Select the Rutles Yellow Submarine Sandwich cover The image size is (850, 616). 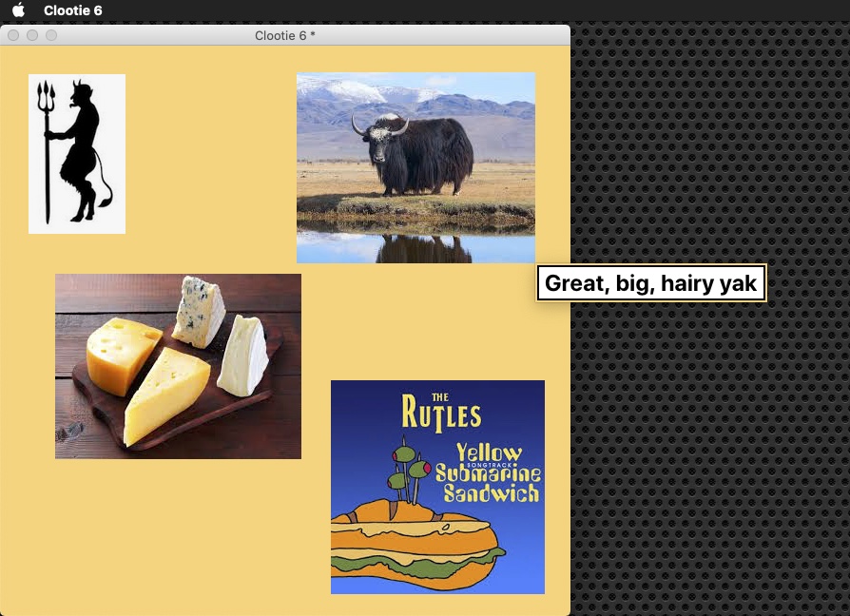(x=437, y=487)
